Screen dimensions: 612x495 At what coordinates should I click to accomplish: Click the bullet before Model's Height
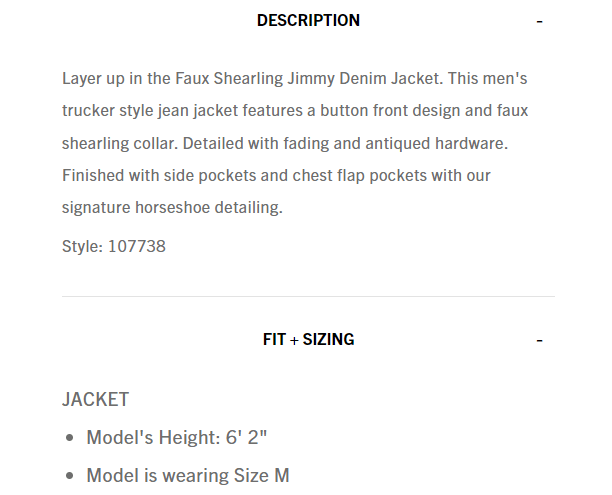[x=69, y=438]
